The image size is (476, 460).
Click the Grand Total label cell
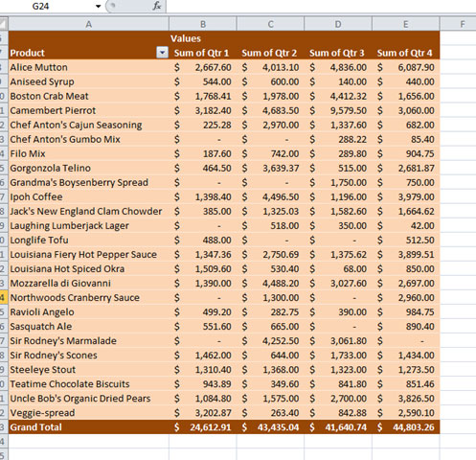88,427
